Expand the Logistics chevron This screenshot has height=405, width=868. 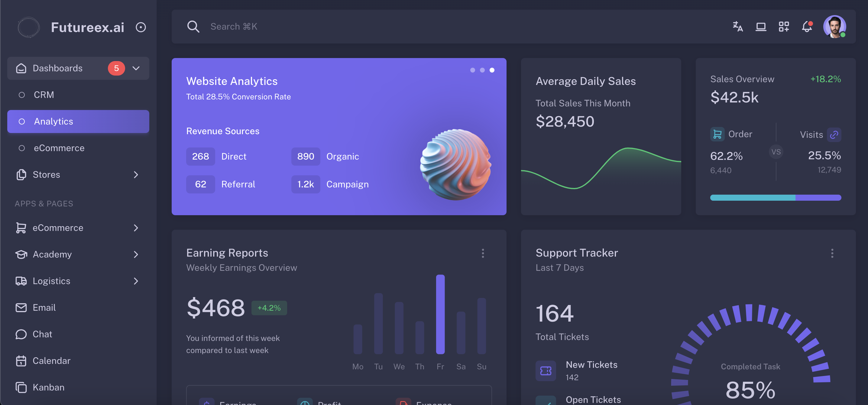pos(136,281)
